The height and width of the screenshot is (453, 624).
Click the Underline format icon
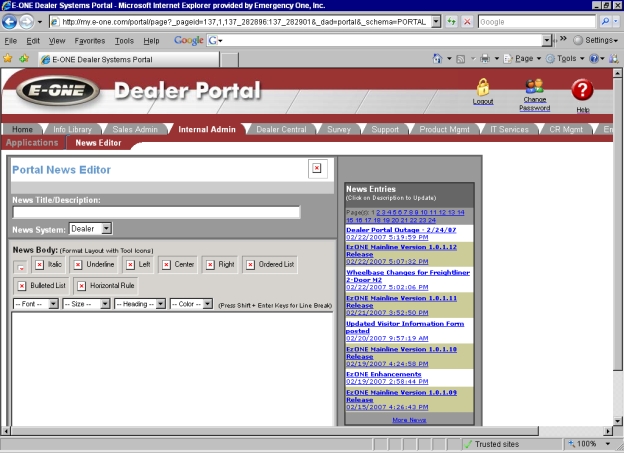(78, 265)
